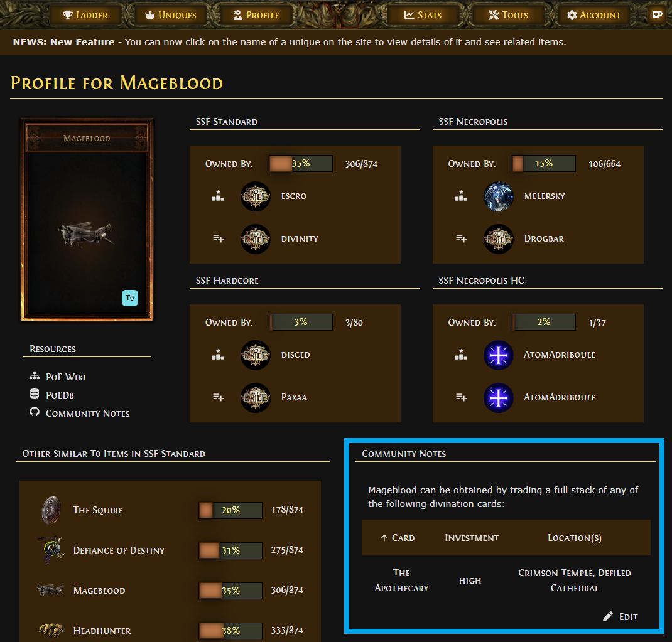Viewport: 672px width, 642px height.
Task: Click melersky's blue character avatar
Action: 499,196
